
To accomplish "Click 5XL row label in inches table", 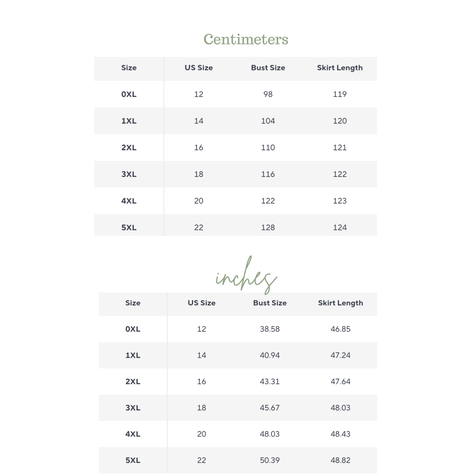I will [x=133, y=460].
